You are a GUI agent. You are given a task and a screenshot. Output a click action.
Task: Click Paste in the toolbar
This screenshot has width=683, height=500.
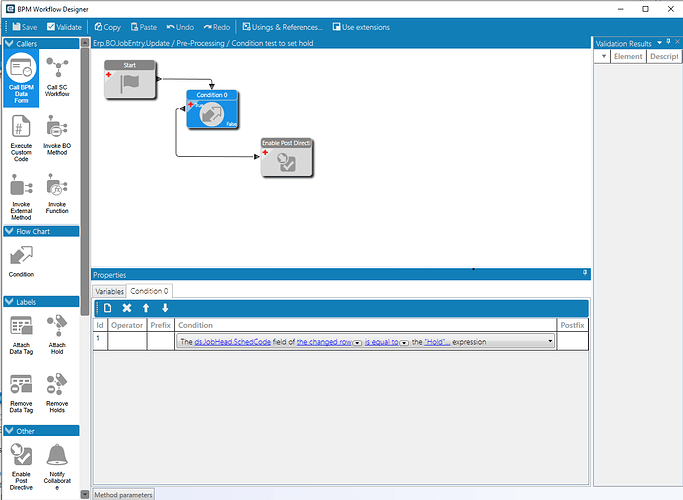tap(144, 27)
